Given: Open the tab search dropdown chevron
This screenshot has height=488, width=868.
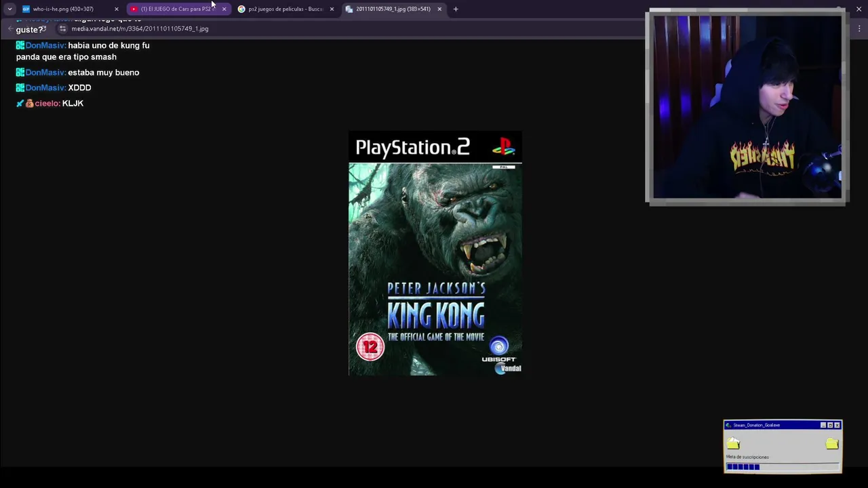Looking at the screenshot, I should click(x=9, y=9).
